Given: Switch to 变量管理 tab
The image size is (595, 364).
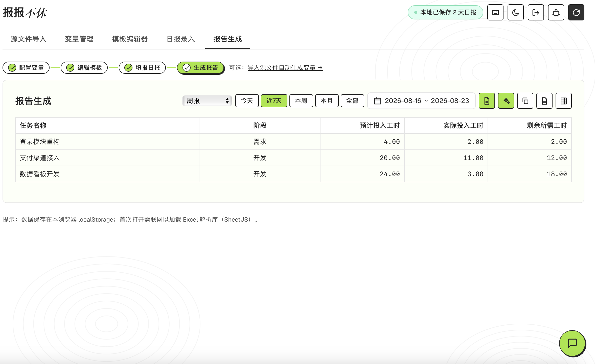Looking at the screenshot, I should tap(79, 39).
